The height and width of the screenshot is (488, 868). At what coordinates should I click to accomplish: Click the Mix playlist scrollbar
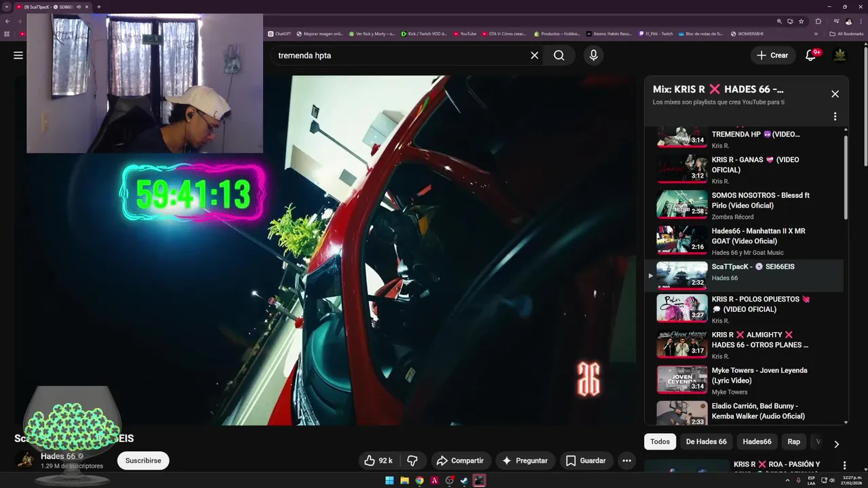[846, 178]
